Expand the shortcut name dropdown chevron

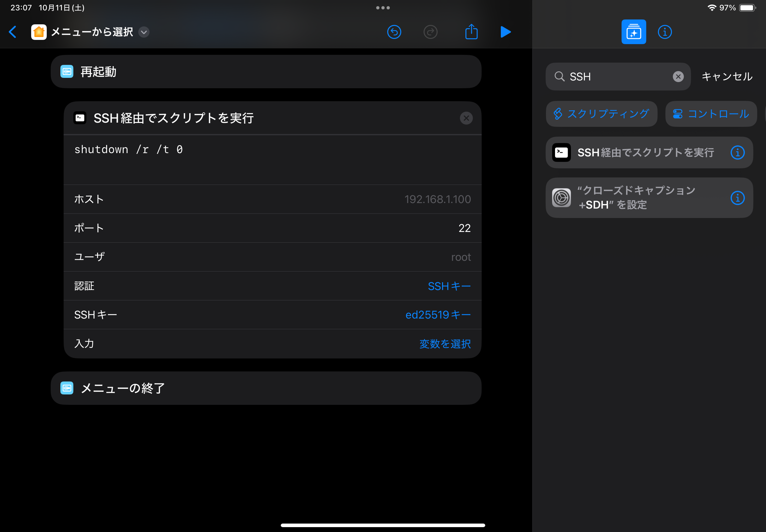(x=144, y=32)
